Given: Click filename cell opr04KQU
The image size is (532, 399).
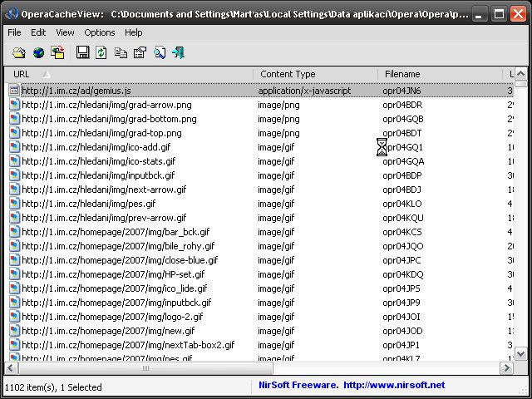Looking at the screenshot, I should click(403, 218).
